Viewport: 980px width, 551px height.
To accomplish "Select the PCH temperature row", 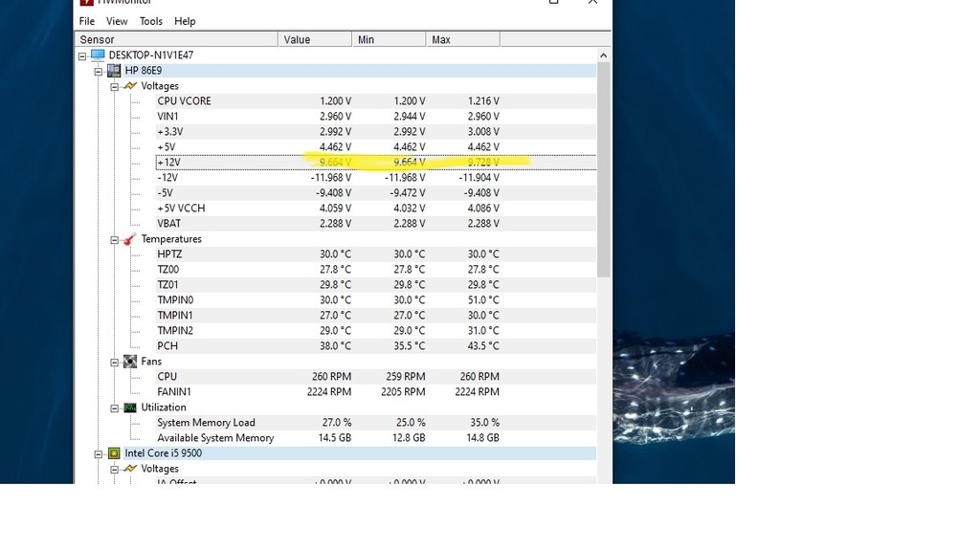I will click(375, 346).
